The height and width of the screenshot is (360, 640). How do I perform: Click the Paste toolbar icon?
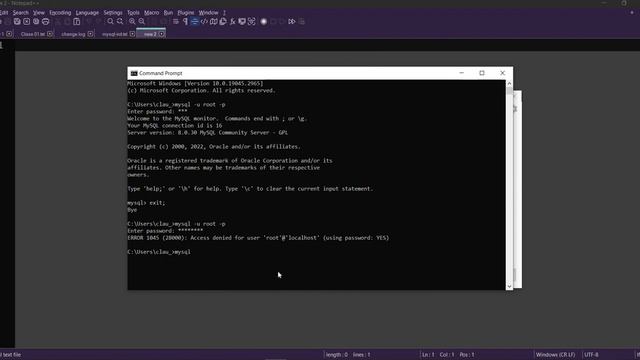click(x=77, y=22)
